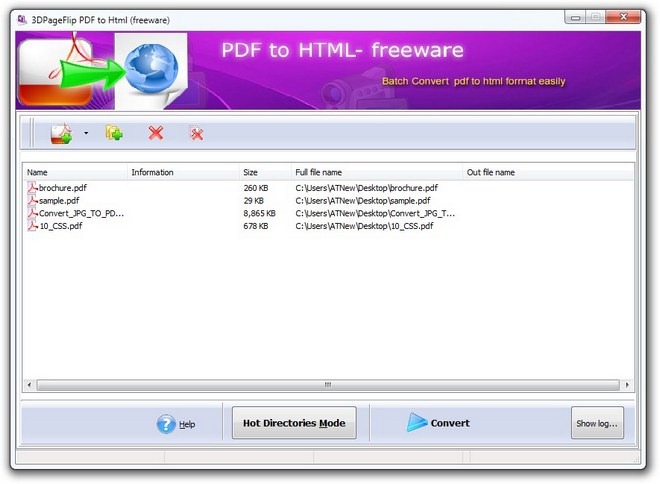Click the blue Help question mark icon
This screenshot has height=484, width=660.
(166, 424)
